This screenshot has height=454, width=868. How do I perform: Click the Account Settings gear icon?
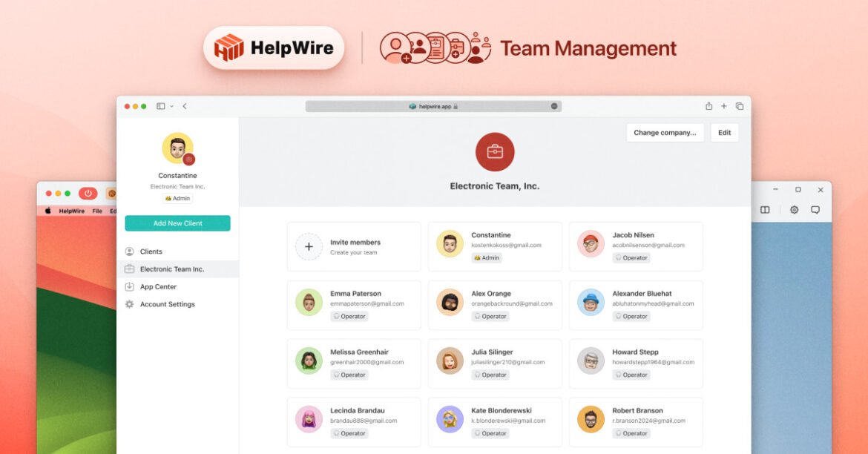point(130,304)
